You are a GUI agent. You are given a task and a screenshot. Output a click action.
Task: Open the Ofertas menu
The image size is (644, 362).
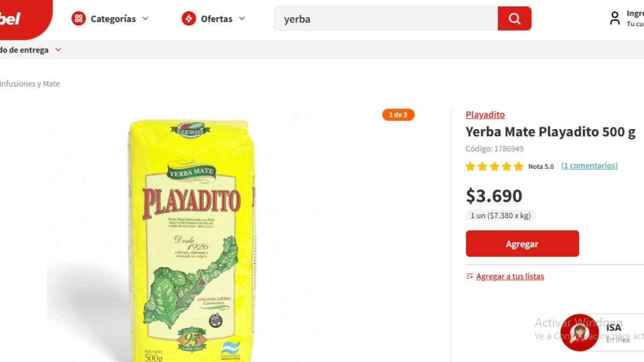pos(217,18)
